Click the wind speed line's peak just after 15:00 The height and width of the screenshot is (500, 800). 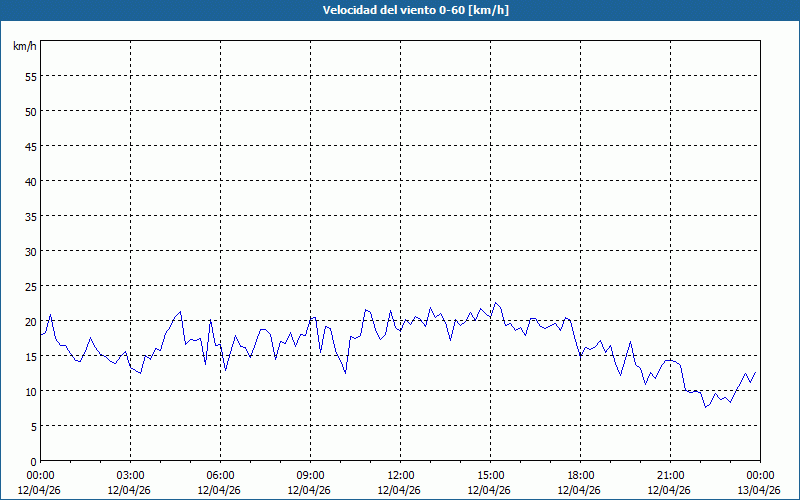(494, 302)
